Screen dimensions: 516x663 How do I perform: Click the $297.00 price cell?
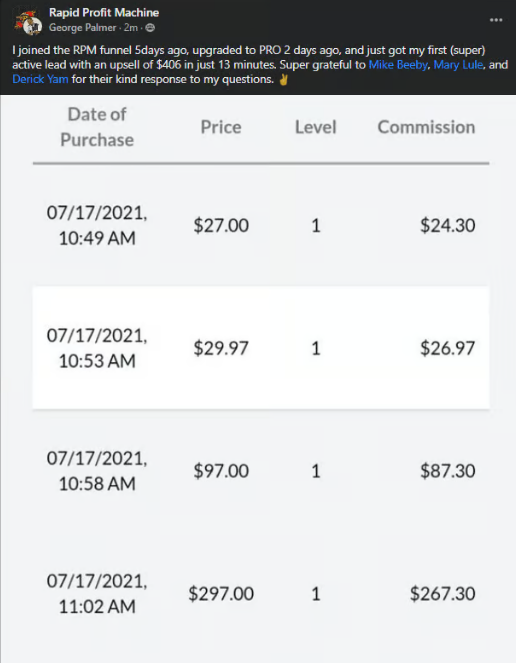click(x=221, y=594)
